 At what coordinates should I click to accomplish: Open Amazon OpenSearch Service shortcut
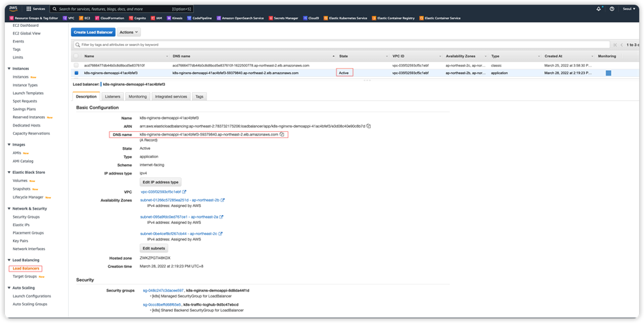click(240, 18)
